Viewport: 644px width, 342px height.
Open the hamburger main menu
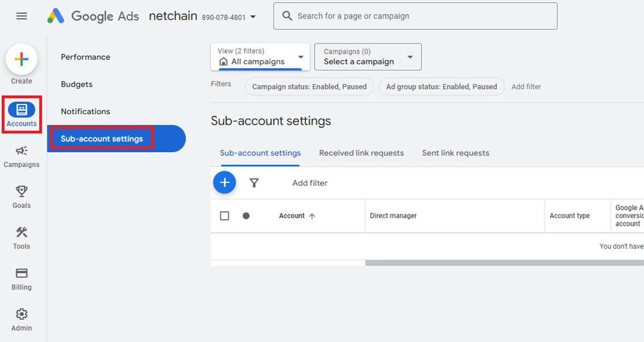21,16
